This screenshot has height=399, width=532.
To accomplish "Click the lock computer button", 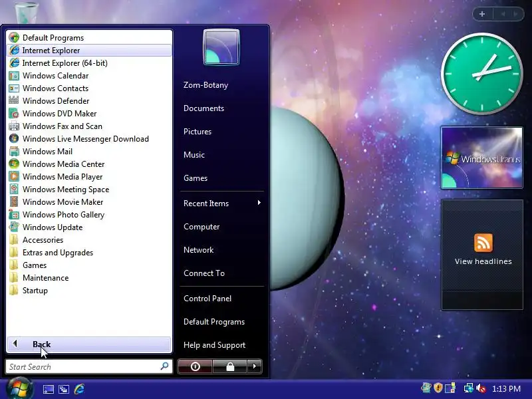I will pos(230,366).
